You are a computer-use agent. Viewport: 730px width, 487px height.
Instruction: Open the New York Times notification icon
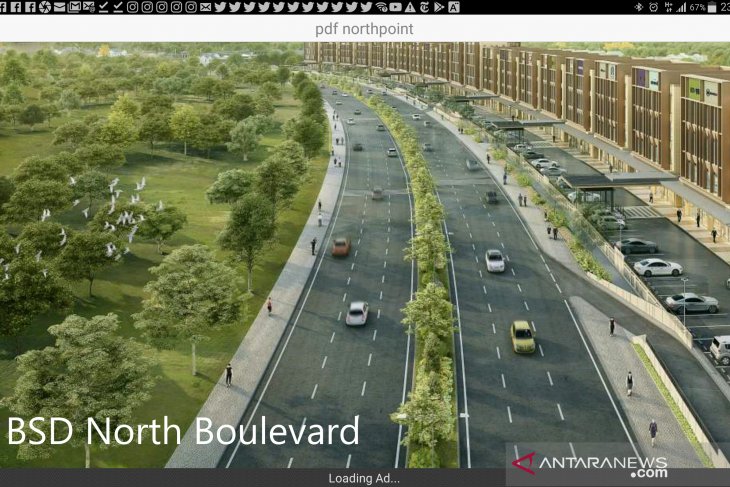tap(425, 7)
